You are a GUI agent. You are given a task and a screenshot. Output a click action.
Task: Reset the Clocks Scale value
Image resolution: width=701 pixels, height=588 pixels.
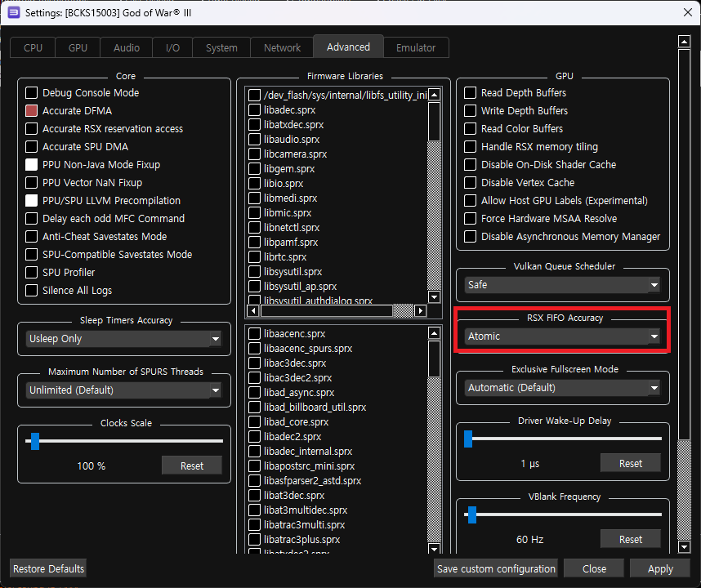192,465
